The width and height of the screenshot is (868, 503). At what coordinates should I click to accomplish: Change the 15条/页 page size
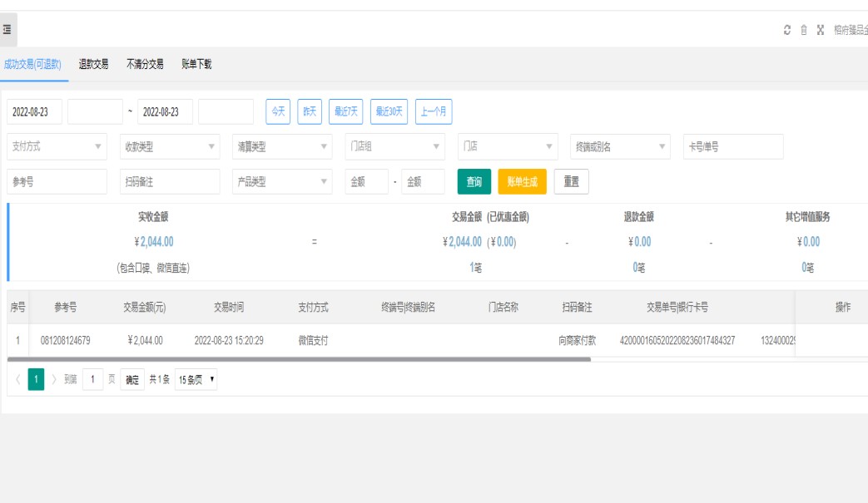click(x=196, y=380)
